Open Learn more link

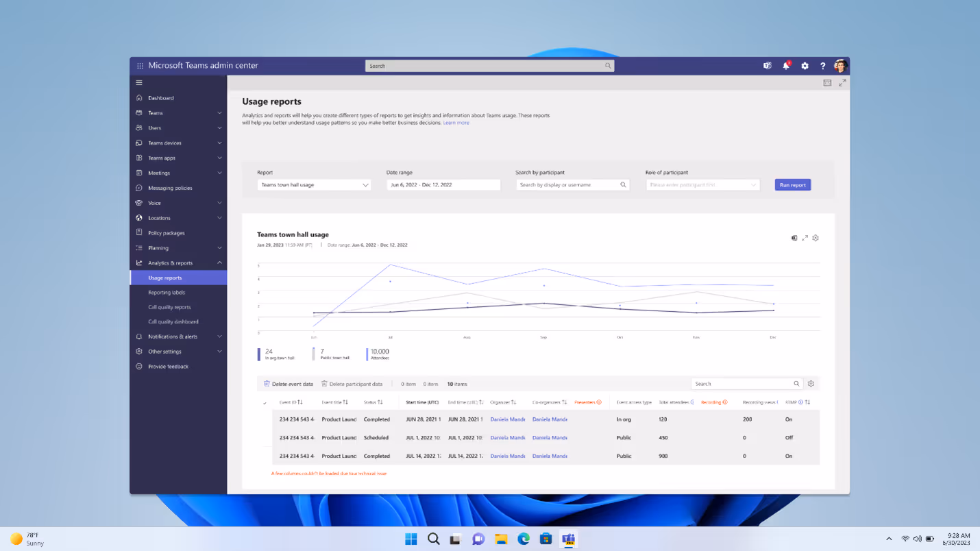(x=456, y=123)
